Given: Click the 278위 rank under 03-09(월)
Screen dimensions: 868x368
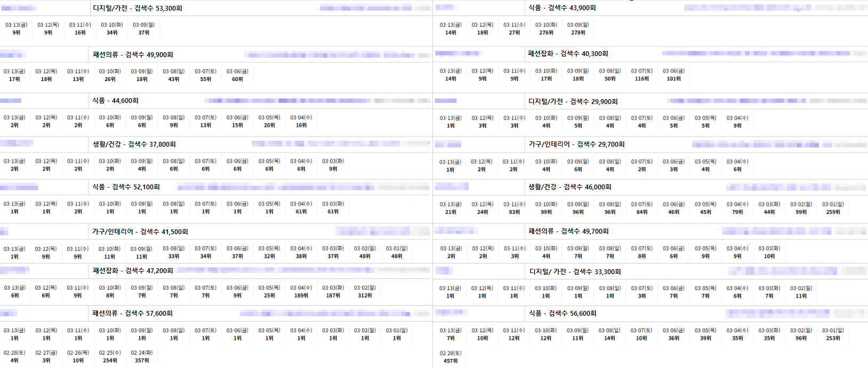Looking at the screenshot, I should coord(578,33).
